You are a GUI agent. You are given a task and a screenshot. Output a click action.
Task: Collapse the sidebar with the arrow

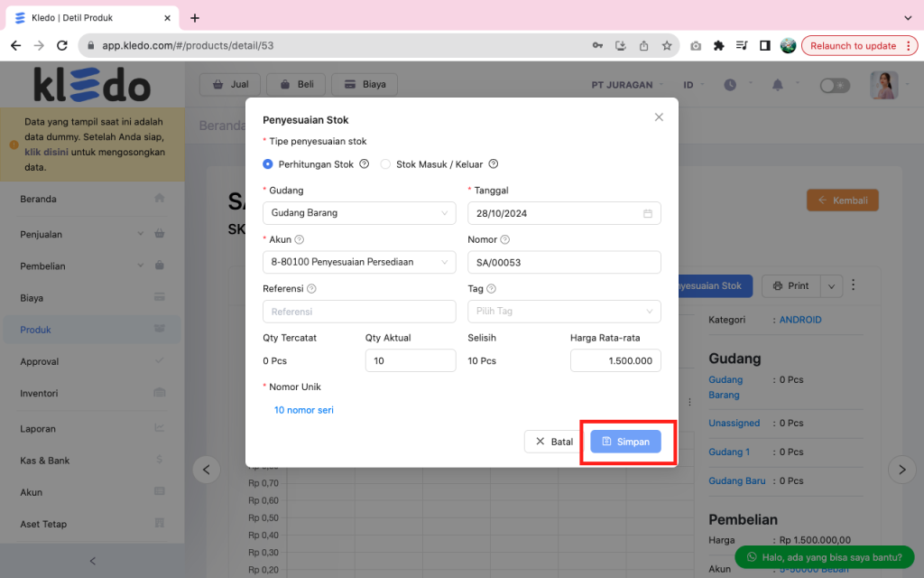93,561
